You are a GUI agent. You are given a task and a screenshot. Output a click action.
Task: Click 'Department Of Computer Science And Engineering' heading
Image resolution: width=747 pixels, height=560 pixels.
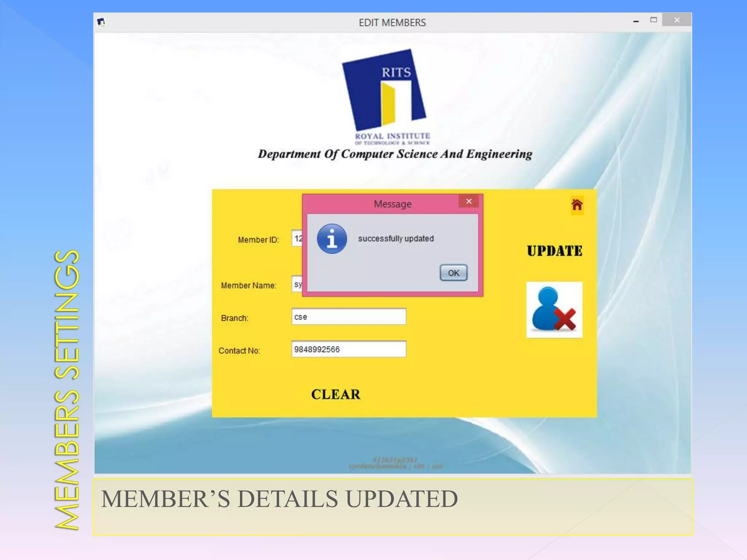[395, 154]
